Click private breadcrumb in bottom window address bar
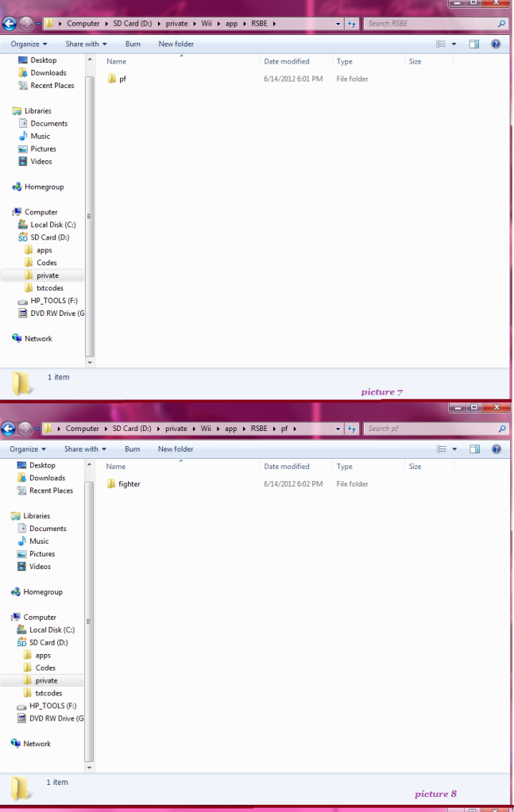 point(176,429)
